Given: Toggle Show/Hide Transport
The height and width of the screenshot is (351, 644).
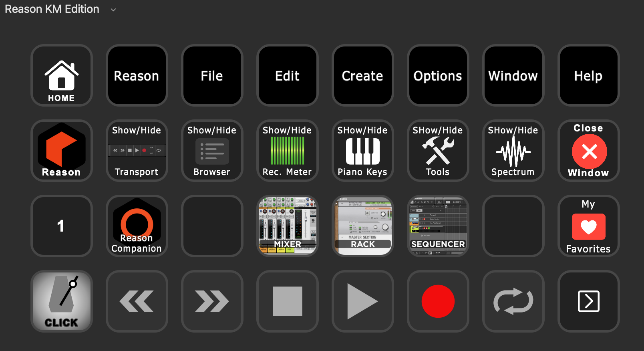Looking at the screenshot, I should click(137, 151).
